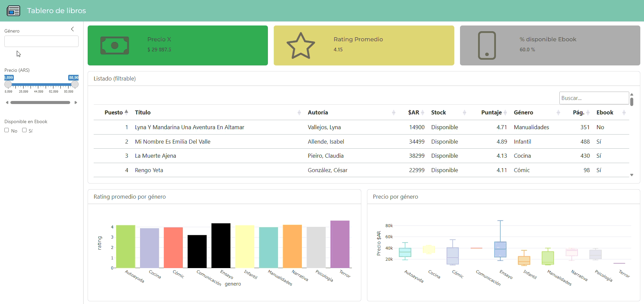The image size is (644, 304).
Task: Click the Género column sort control
Action: pyautogui.click(x=558, y=113)
